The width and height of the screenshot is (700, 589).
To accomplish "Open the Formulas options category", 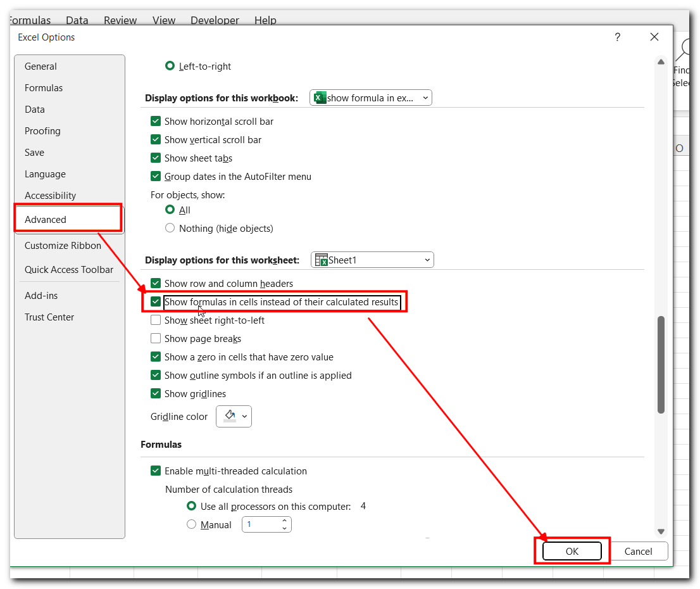I will point(69,87).
